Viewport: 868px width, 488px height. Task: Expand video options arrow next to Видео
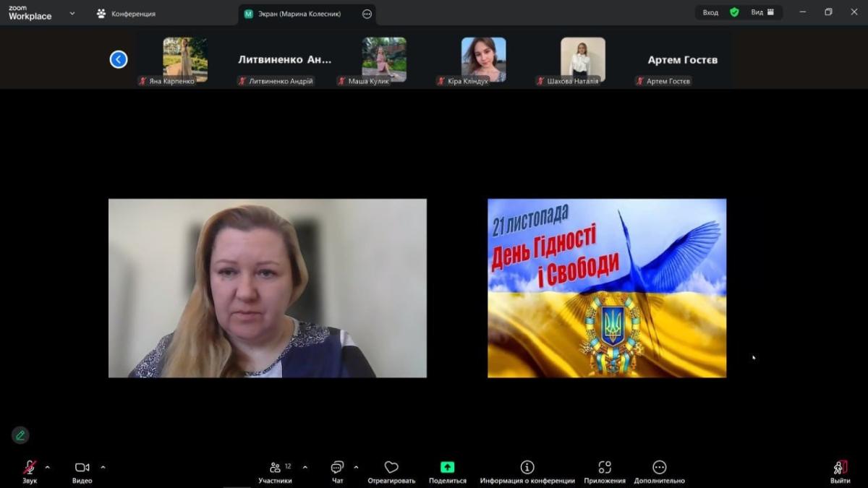click(x=103, y=467)
